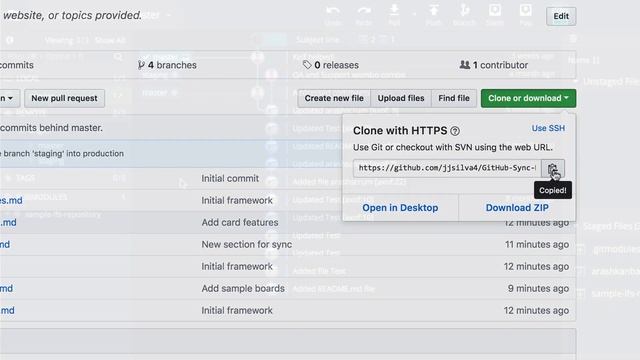Open the Find file button
This screenshot has height=360, width=640.
click(x=454, y=98)
